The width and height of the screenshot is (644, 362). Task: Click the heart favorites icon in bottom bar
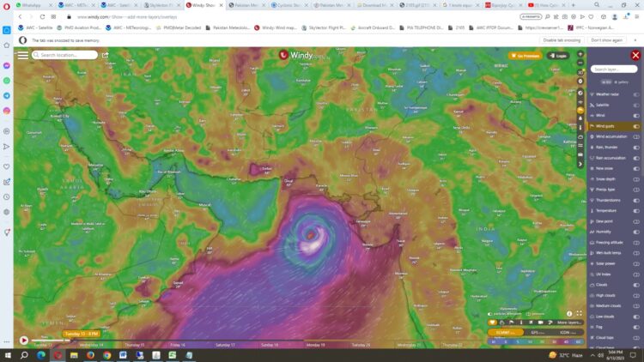tap(493, 323)
